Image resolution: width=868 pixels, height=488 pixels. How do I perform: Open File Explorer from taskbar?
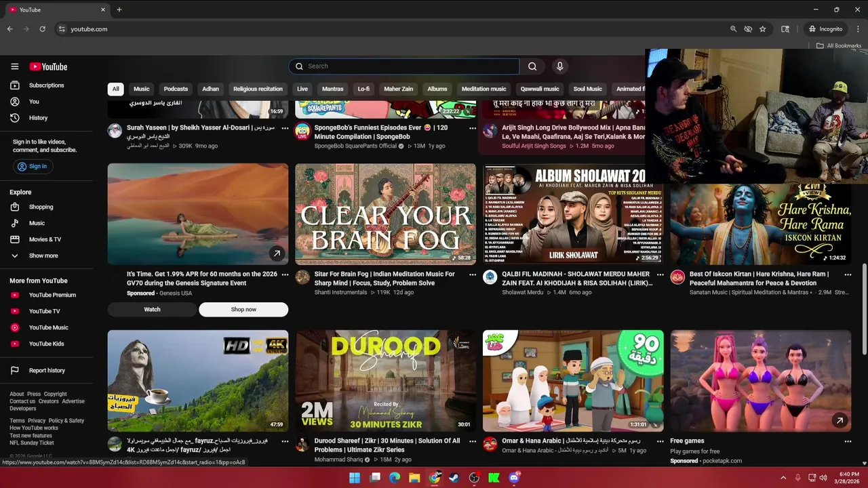pyautogui.click(x=414, y=478)
